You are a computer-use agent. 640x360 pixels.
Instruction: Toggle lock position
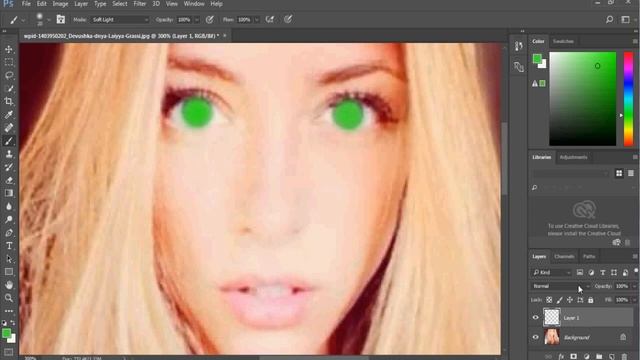570,300
